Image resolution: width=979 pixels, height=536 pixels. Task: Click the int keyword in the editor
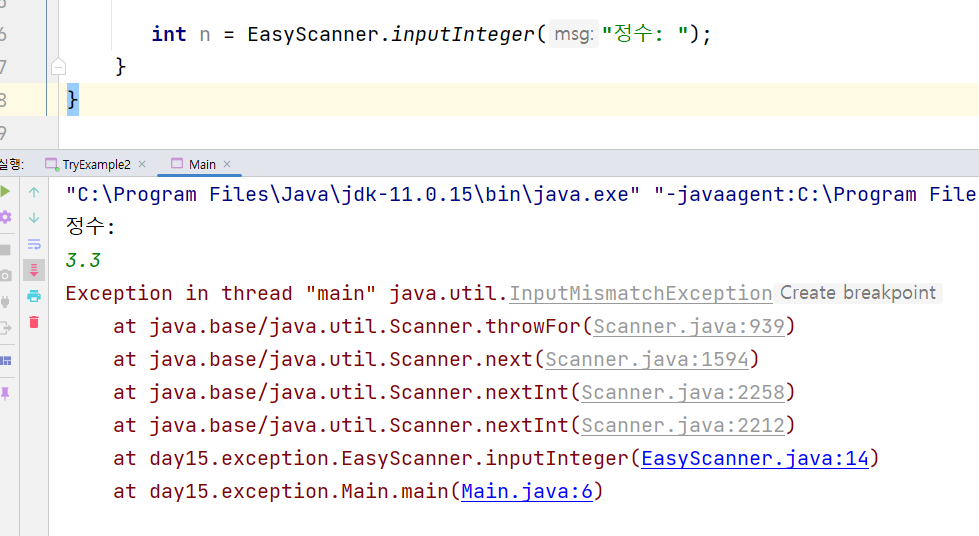[169, 34]
